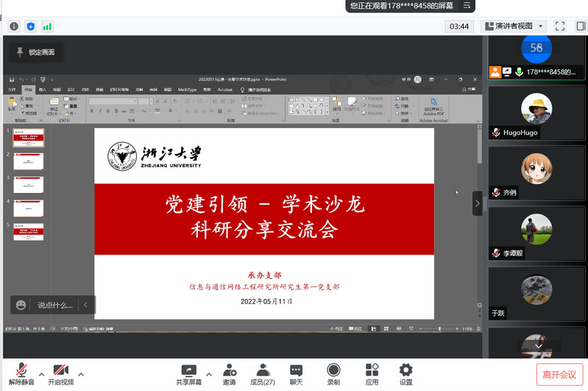Open the Acrobat ribbon tab
Image resolution: width=588 pixels, height=391 pixels.
225,90
